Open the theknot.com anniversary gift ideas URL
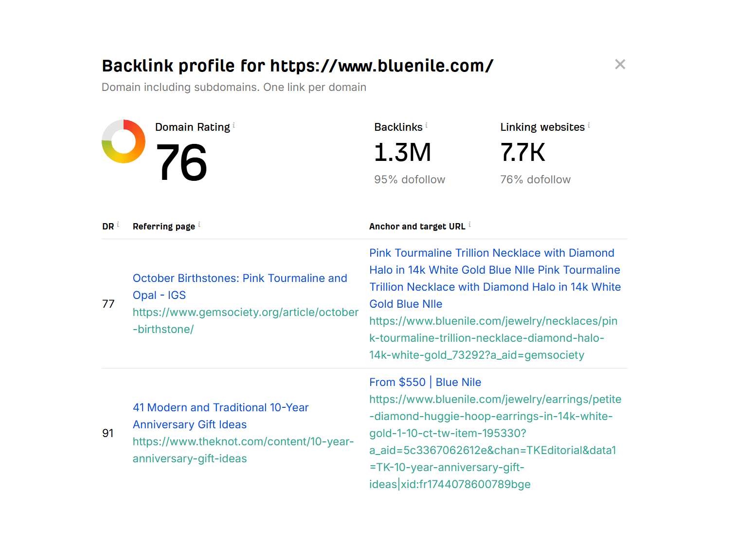 tap(243, 450)
